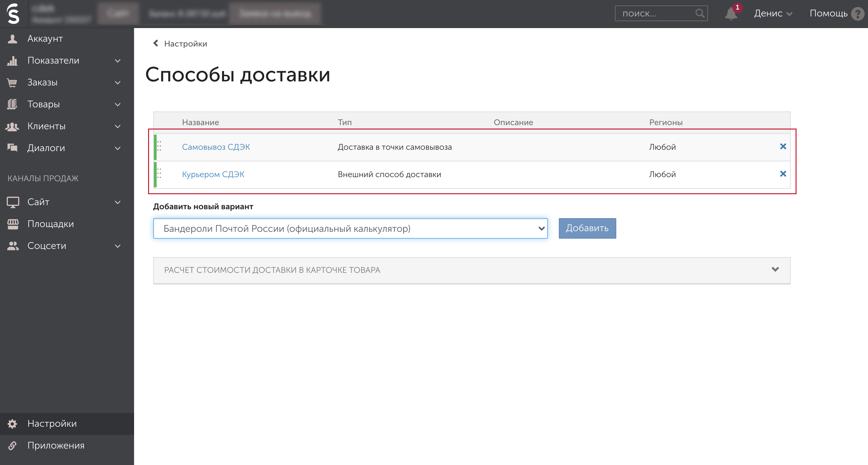Image resolution: width=868 pixels, height=465 pixels.
Task: Select the Товары products icon
Action: pyautogui.click(x=12, y=104)
